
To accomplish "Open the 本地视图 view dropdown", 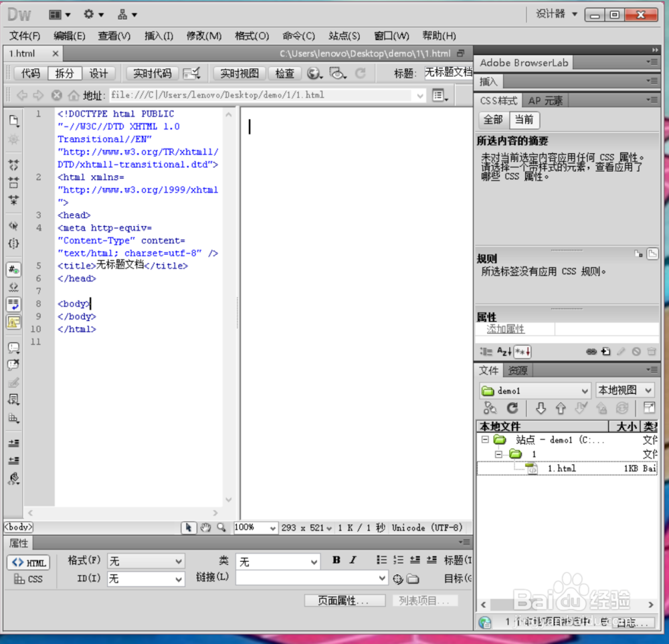I will click(625, 390).
